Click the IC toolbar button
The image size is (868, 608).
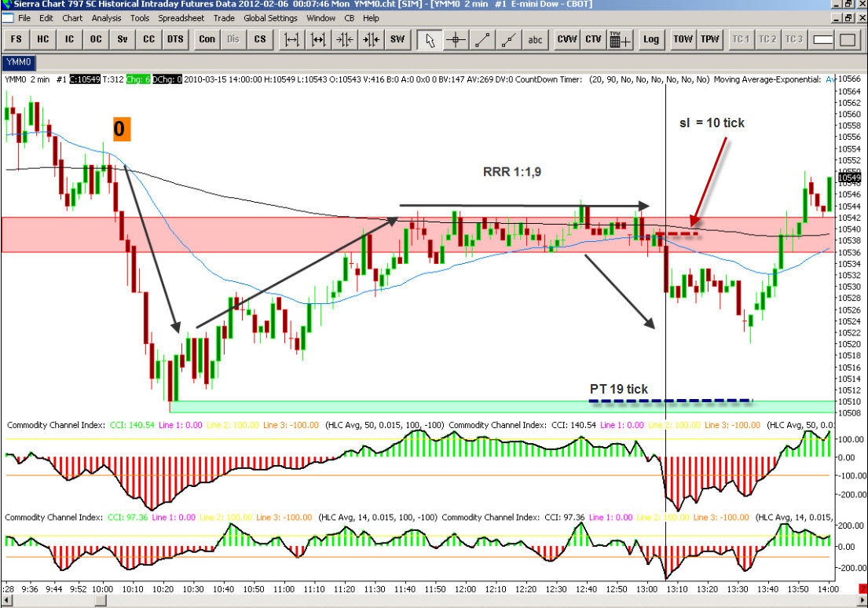69,39
